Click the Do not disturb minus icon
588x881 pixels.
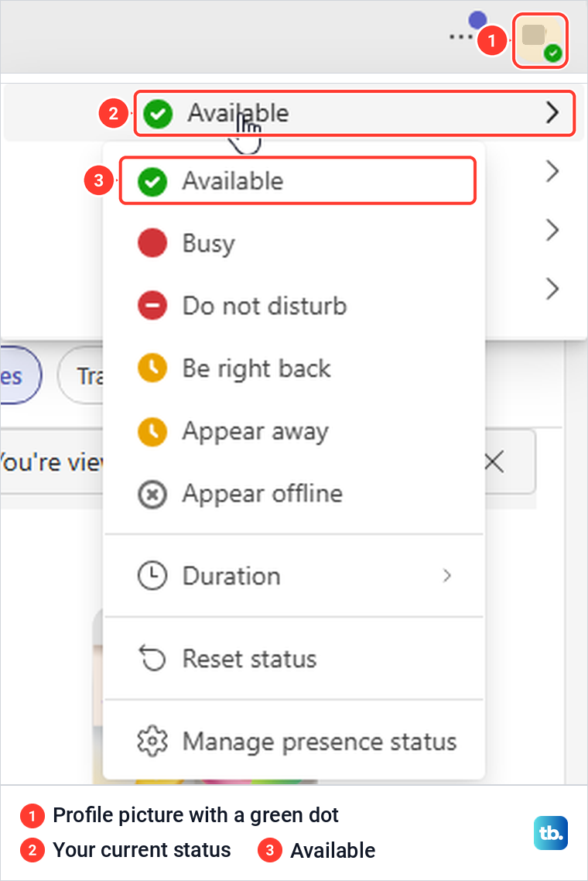[152, 306]
